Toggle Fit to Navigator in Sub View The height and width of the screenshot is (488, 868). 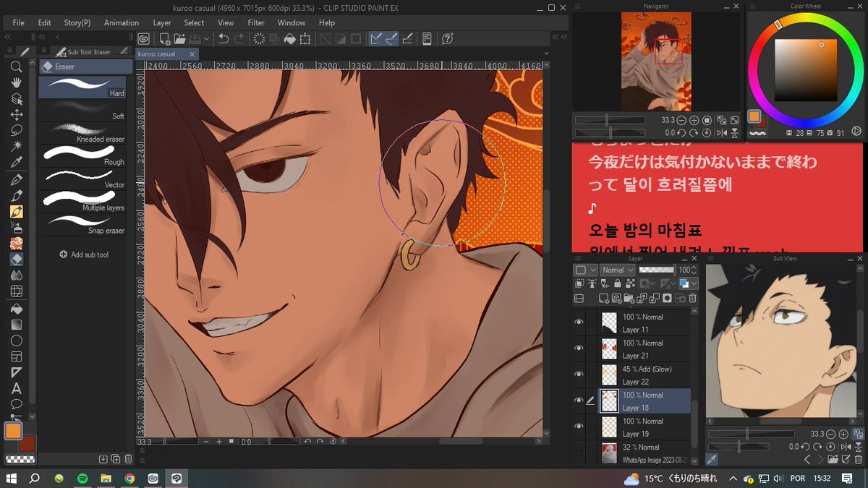pyautogui.click(x=858, y=434)
